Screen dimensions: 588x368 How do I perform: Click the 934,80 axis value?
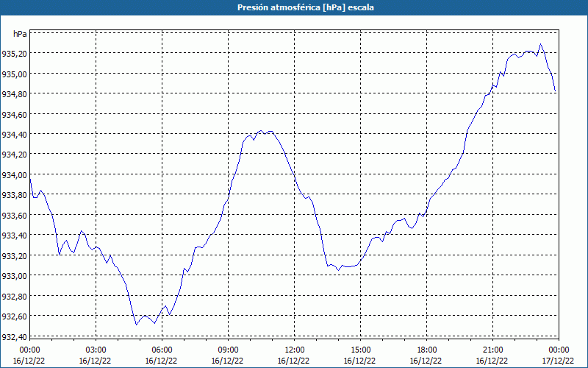click(x=14, y=94)
